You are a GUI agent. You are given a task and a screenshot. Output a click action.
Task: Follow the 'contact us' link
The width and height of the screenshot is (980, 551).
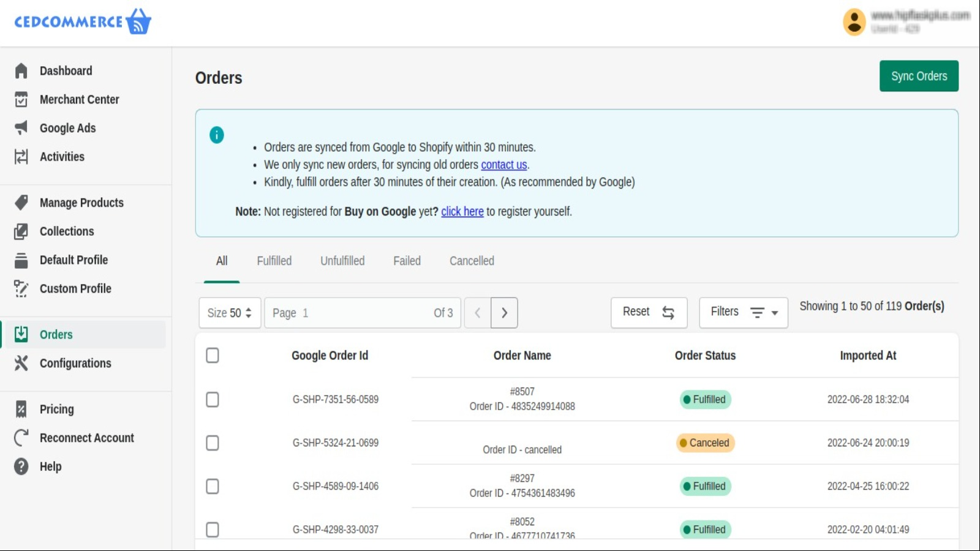pos(503,165)
